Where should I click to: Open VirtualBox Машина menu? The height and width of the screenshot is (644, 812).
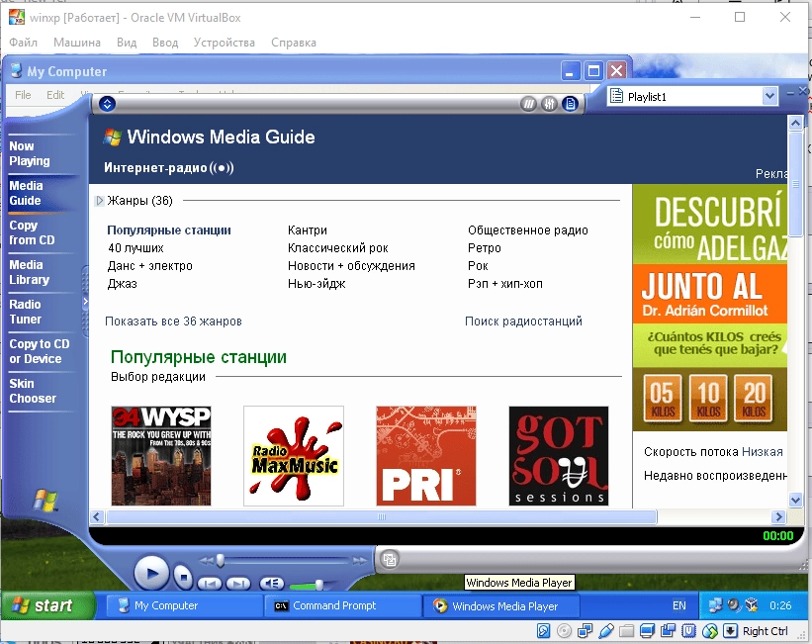[x=77, y=43]
